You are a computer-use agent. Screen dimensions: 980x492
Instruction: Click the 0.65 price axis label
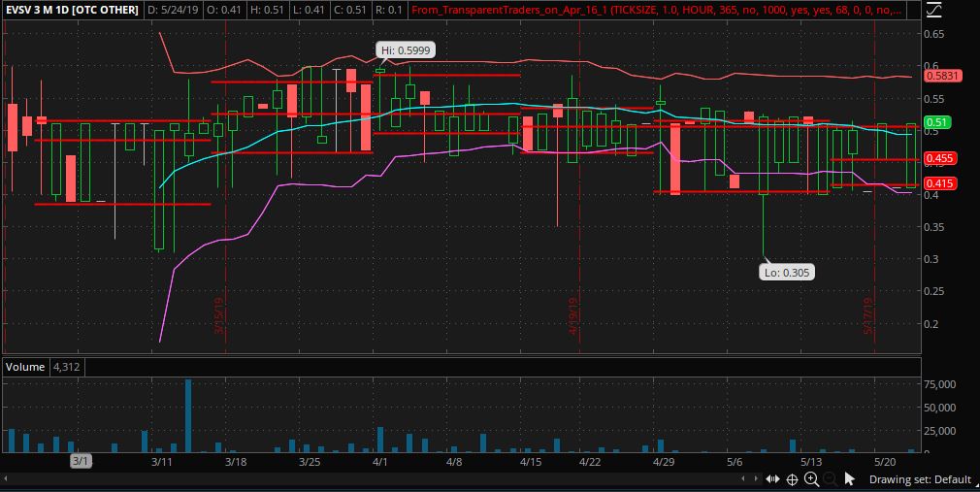coord(934,34)
